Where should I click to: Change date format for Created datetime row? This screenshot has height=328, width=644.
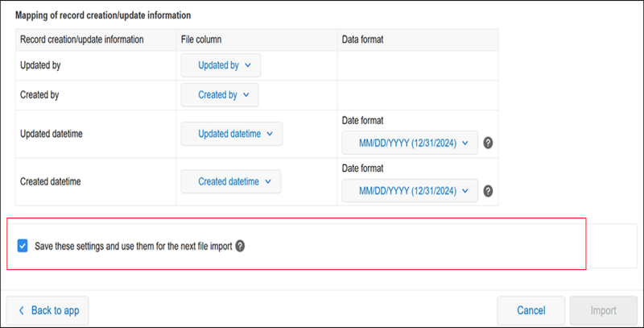(410, 191)
